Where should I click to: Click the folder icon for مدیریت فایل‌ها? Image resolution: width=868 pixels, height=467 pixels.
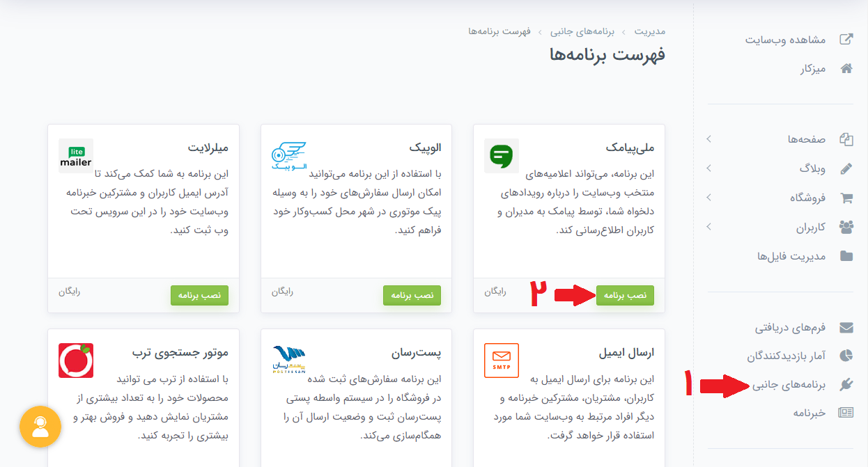tap(846, 255)
